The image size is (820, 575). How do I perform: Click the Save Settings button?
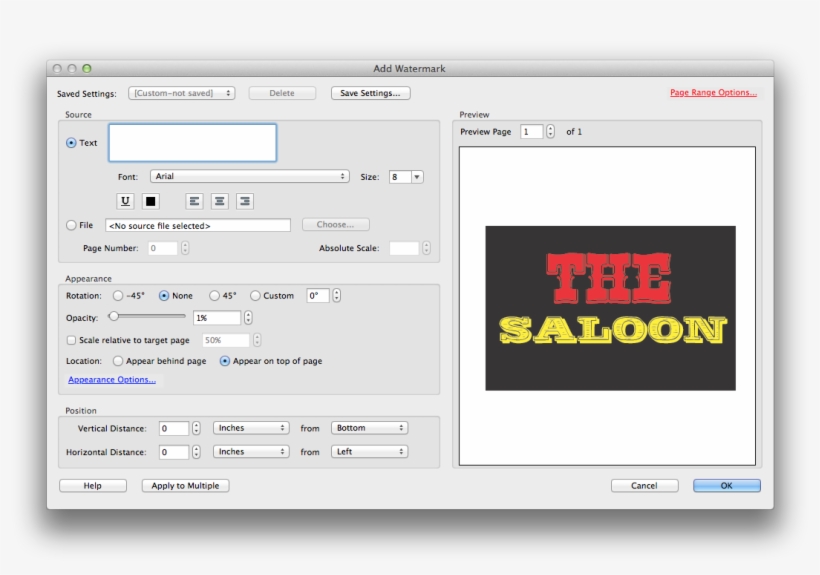pos(370,93)
